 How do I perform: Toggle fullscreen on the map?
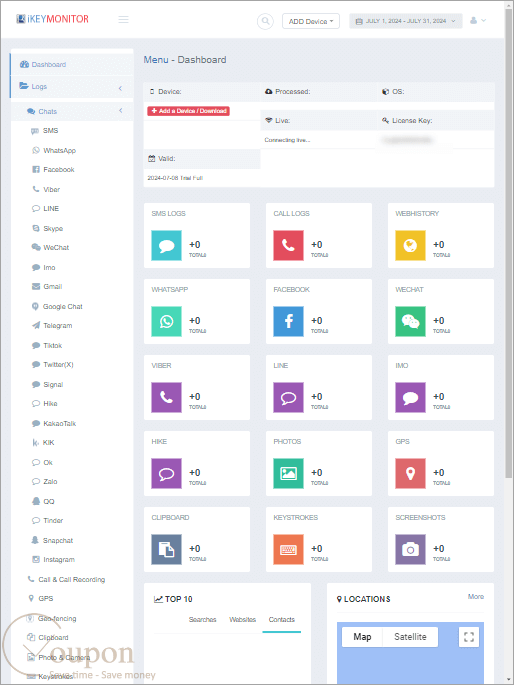(x=469, y=637)
